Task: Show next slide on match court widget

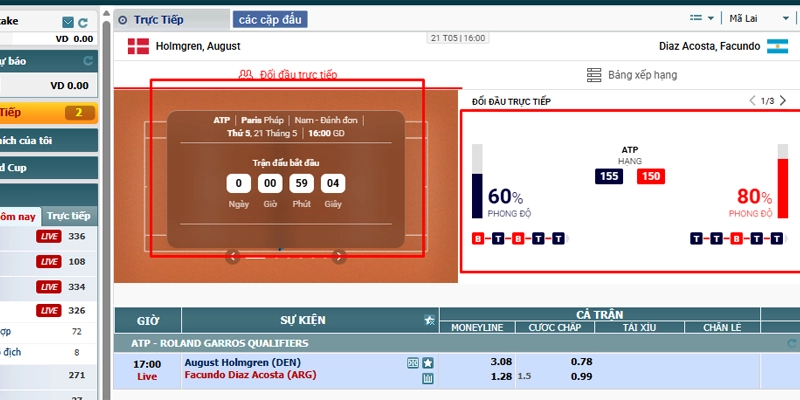Action: [x=339, y=257]
